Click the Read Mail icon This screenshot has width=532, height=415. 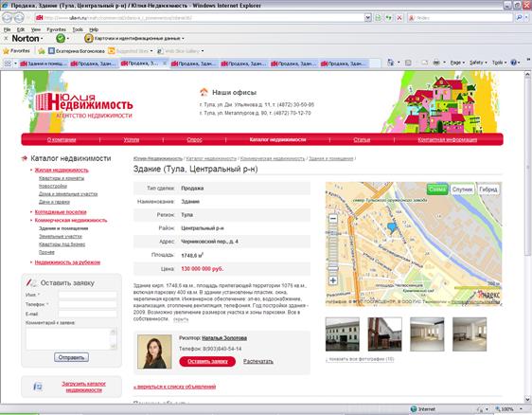point(424,63)
